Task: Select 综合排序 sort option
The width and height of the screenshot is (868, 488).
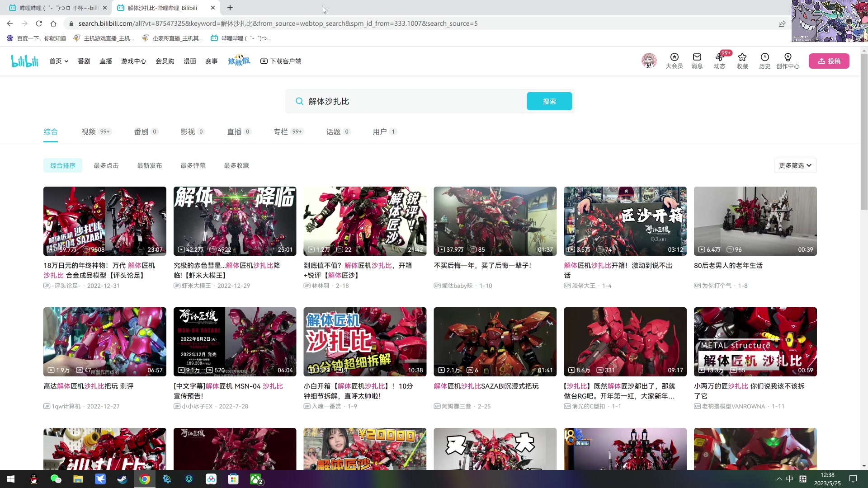Action: [63, 165]
